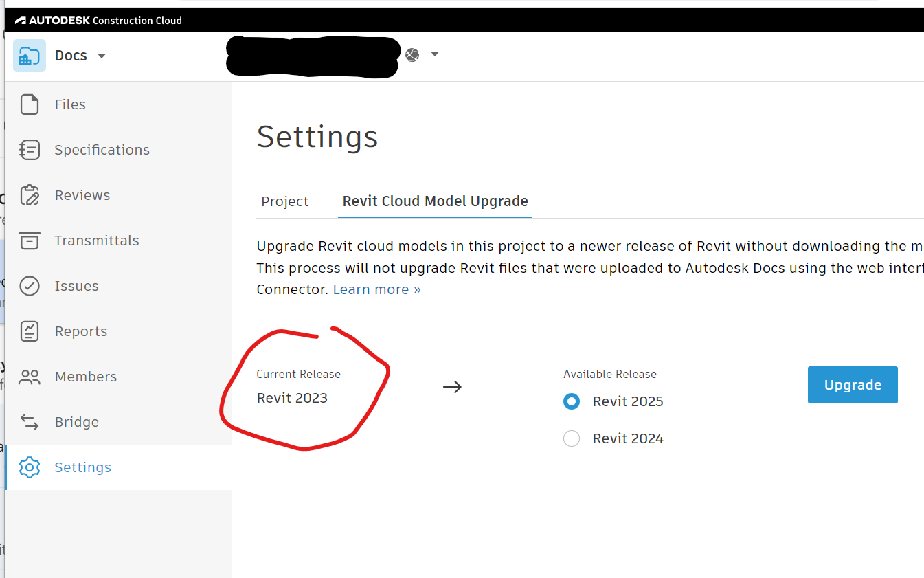This screenshot has height=578, width=924.
Task: Choose the Revit 2024 release option
Action: [572, 438]
